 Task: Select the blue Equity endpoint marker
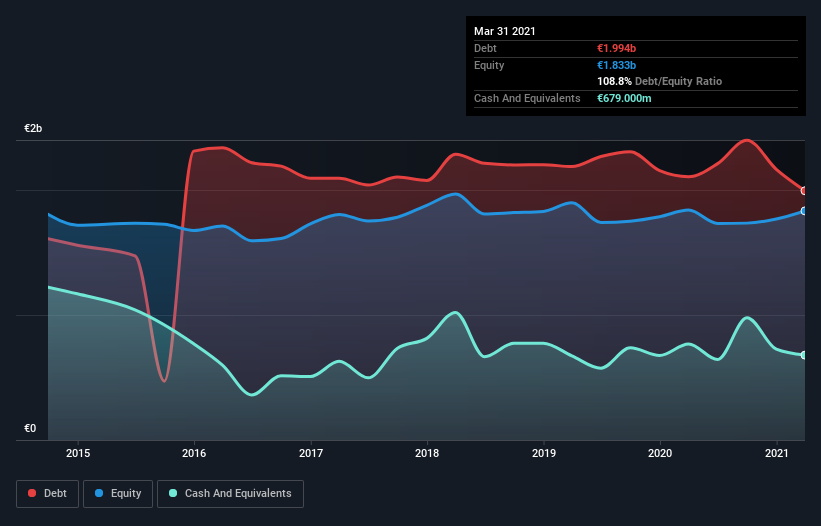pos(804,211)
